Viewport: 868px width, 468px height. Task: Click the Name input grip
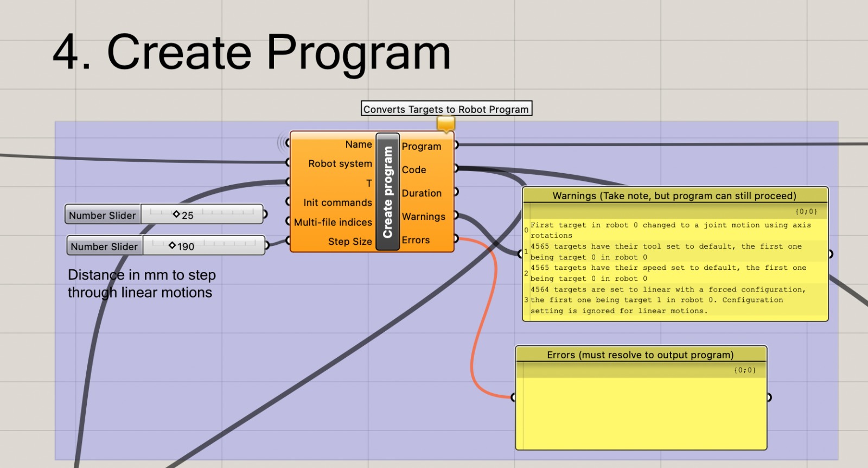[288, 143]
